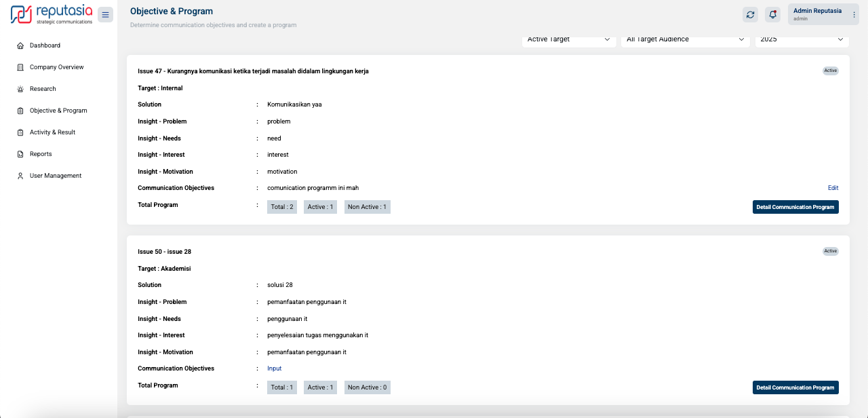Screen dimensions: 868x418
Task: Click the User Management person icon
Action: pos(20,176)
